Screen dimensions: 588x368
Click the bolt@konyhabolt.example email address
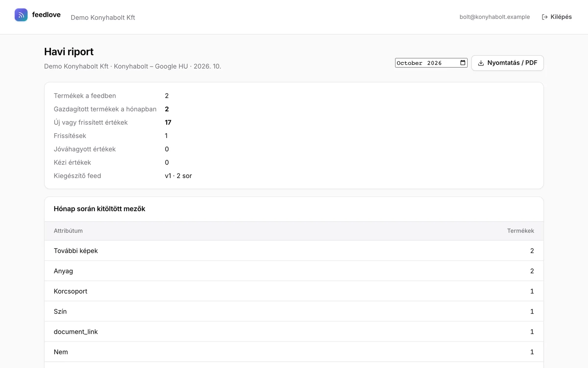pyautogui.click(x=495, y=17)
